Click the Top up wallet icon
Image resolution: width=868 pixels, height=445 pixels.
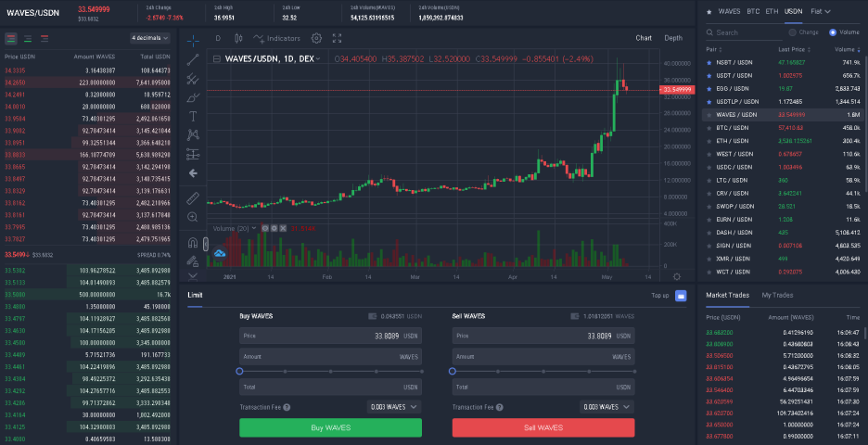(x=681, y=296)
